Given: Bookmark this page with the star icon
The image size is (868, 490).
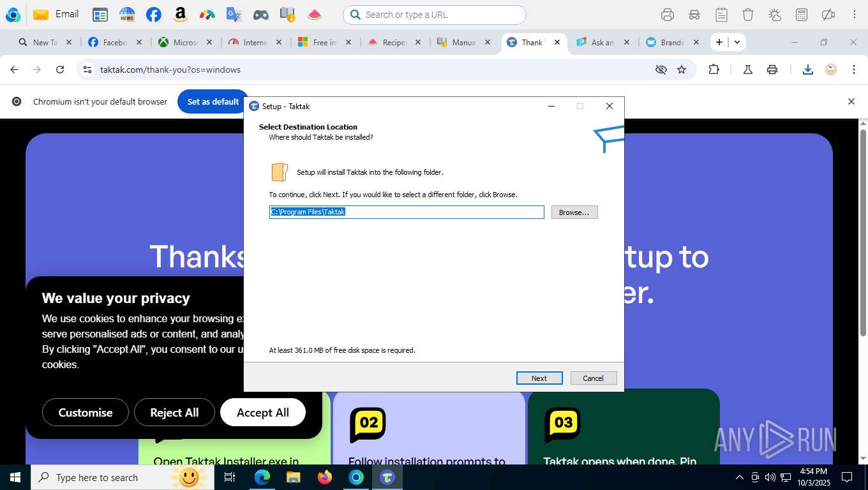Looking at the screenshot, I should [x=682, y=70].
